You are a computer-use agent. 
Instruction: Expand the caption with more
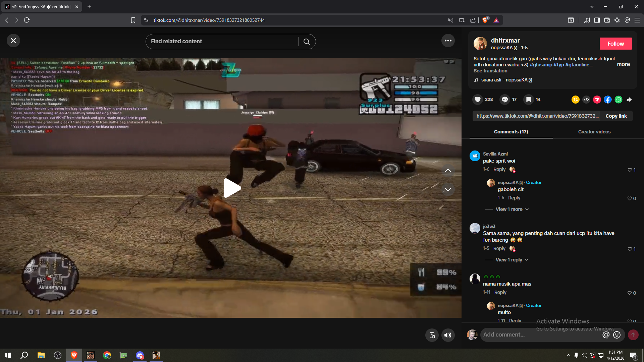[623, 64]
